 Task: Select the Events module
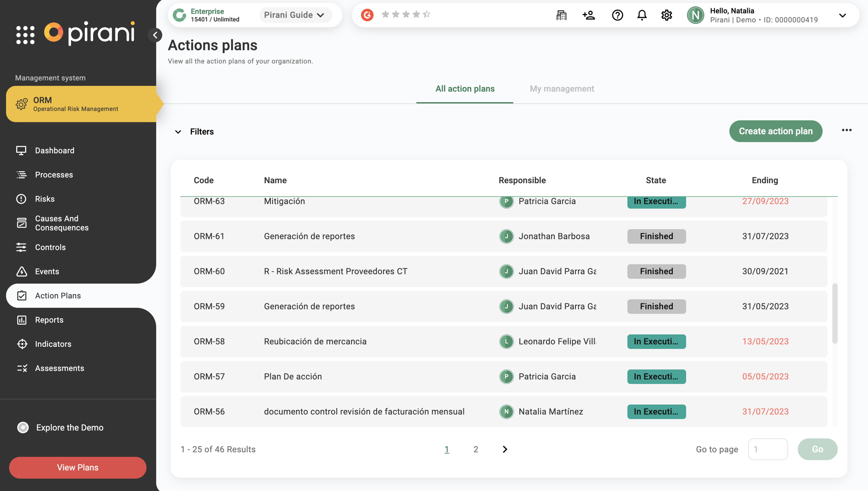(47, 271)
